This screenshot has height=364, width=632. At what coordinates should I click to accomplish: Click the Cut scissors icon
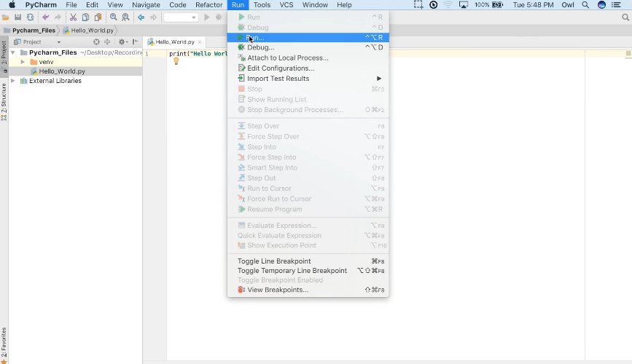[x=73, y=17]
